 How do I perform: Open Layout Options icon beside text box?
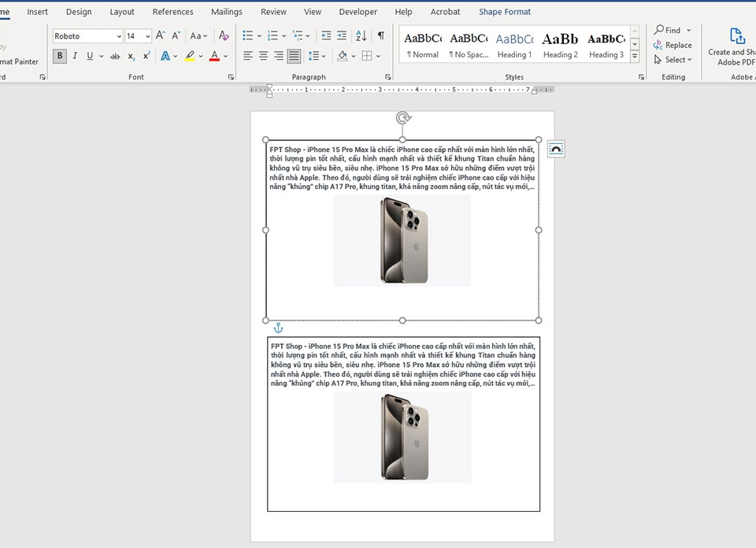(x=556, y=150)
